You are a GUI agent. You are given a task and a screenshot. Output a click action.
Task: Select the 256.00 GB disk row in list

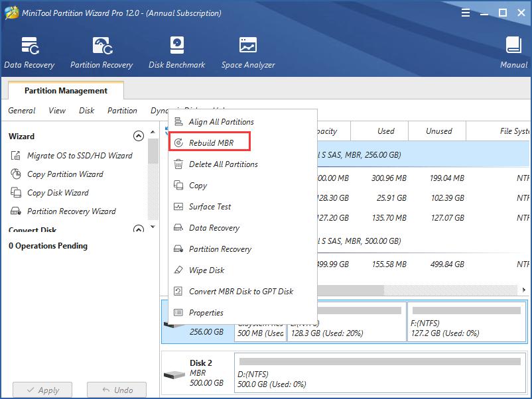423,155
